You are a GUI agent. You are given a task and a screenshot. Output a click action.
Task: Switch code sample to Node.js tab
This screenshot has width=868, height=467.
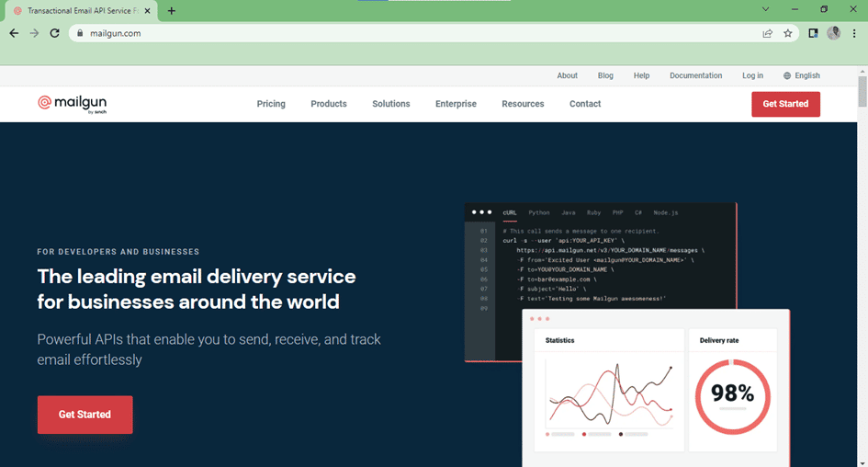tap(665, 212)
